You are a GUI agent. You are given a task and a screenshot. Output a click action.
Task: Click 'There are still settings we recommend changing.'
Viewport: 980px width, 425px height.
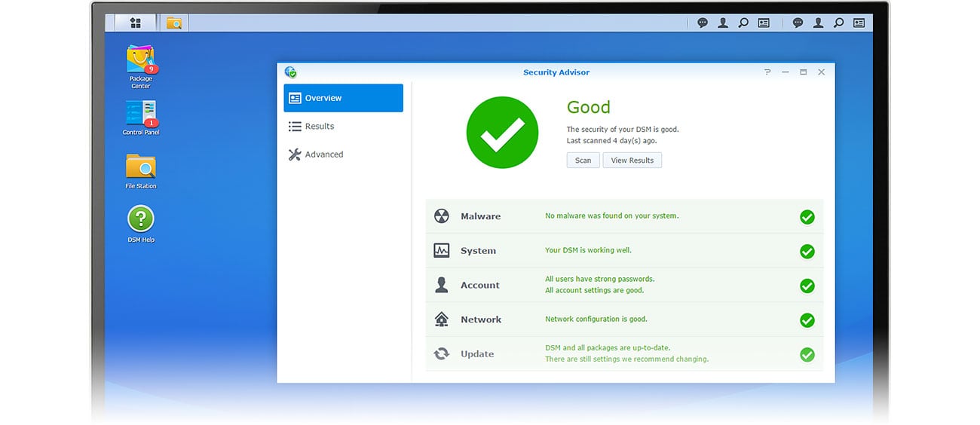pos(627,359)
